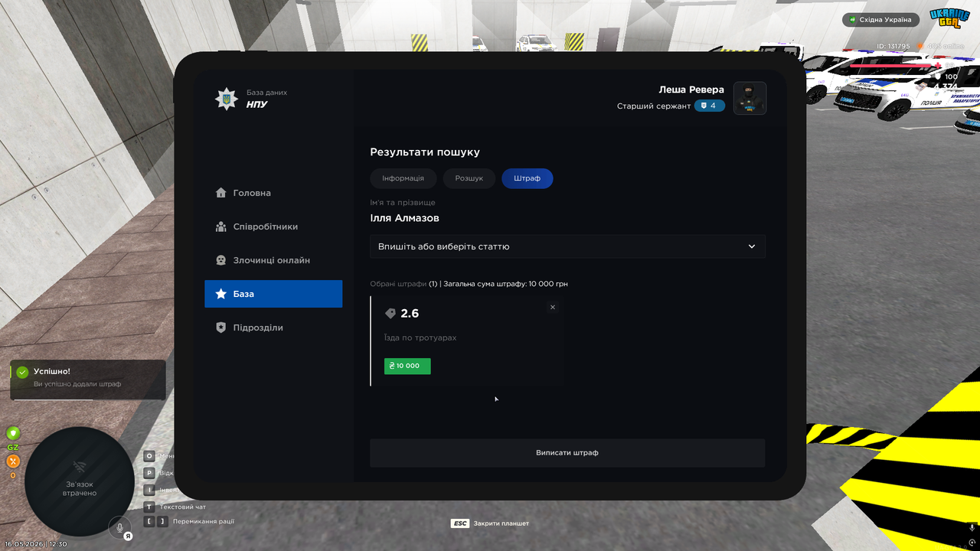Click Виписати штраф to issue the fine
Viewport: 980px width, 551px height.
pos(567,453)
